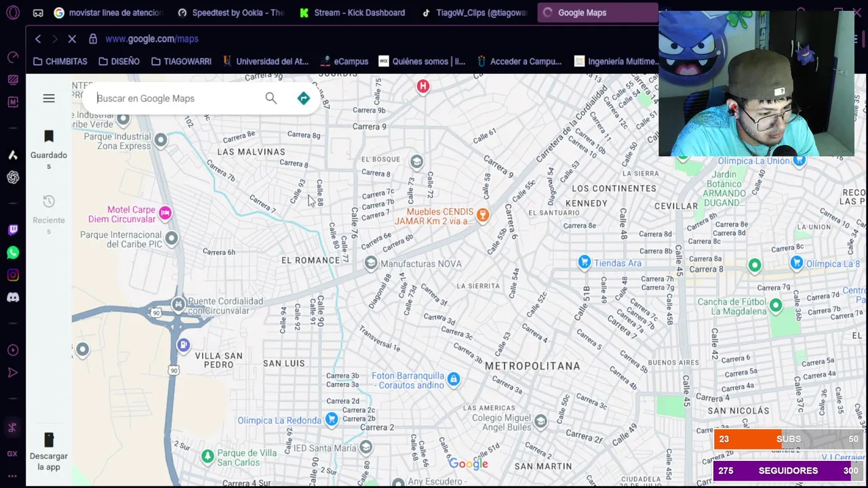Select Manufacturas NOVA marker
The image size is (868, 488).
370,264
